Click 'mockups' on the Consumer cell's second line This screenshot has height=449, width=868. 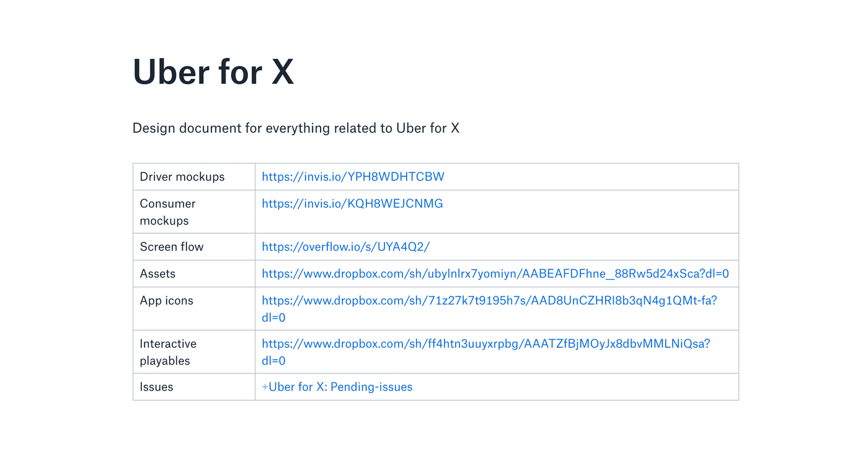[164, 221]
